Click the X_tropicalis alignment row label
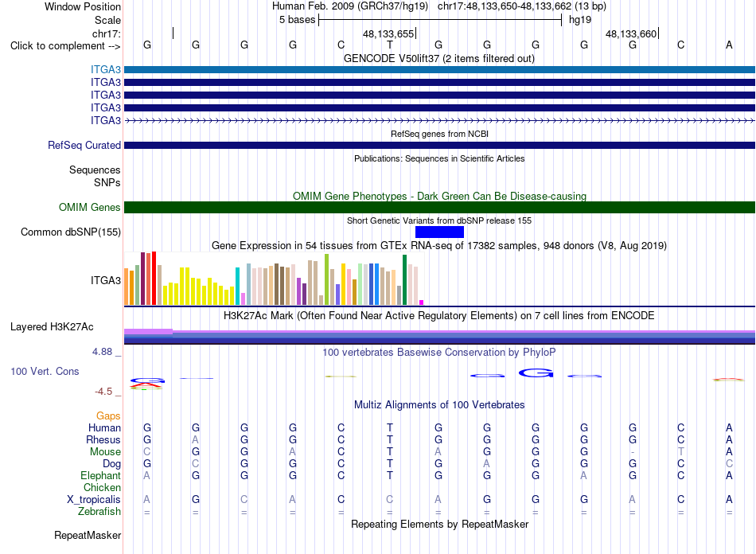 pyautogui.click(x=94, y=500)
